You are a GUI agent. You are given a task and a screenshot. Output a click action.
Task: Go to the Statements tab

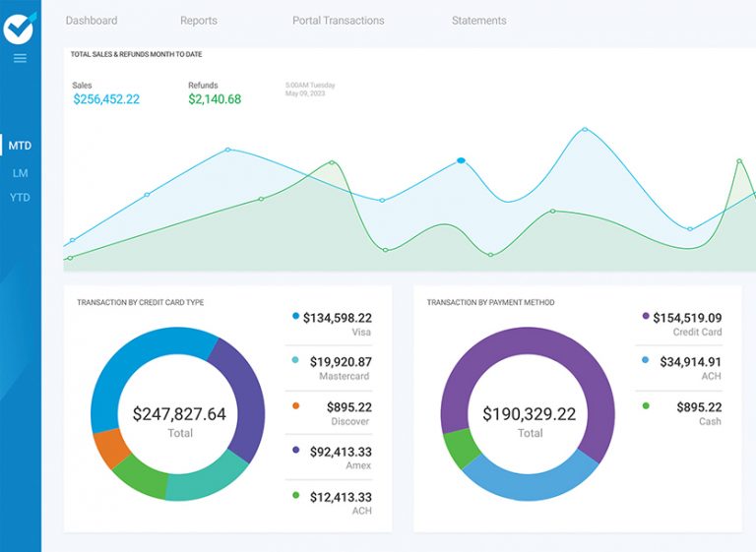click(x=478, y=21)
